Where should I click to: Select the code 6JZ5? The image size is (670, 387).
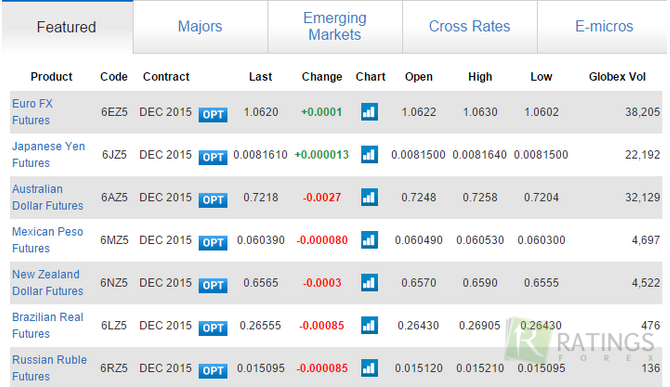[114, 155]
